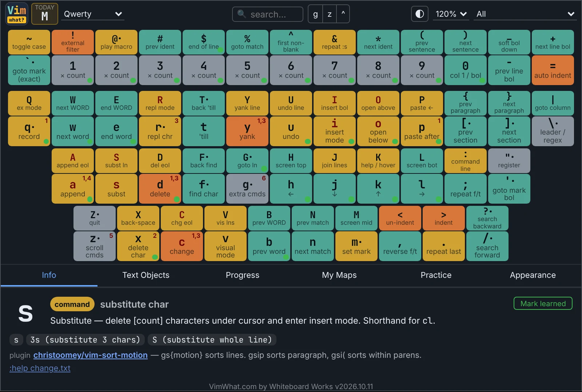Switch to the Info tab
This screenshot has width=582, height=392.
(x=49, y=275)
